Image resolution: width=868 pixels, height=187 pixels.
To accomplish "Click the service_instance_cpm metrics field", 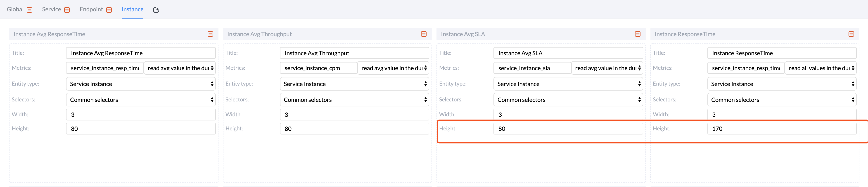I will 318,68.
